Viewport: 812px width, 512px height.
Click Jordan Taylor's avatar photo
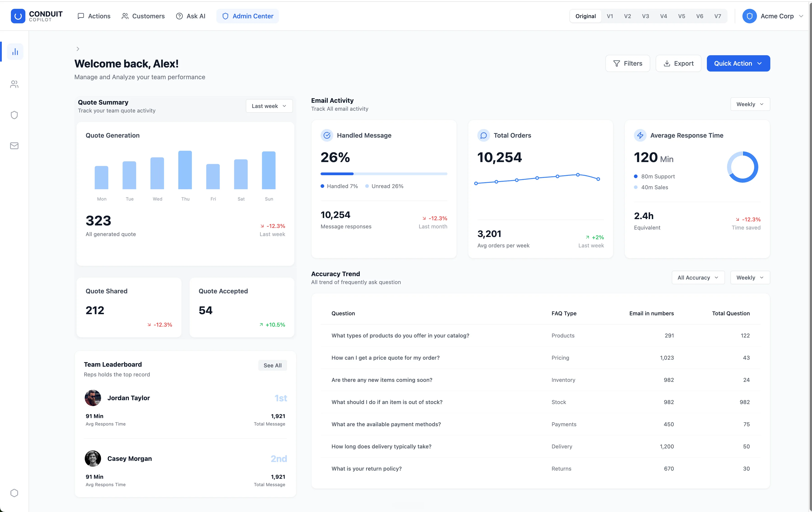click(x=93, y=398)
